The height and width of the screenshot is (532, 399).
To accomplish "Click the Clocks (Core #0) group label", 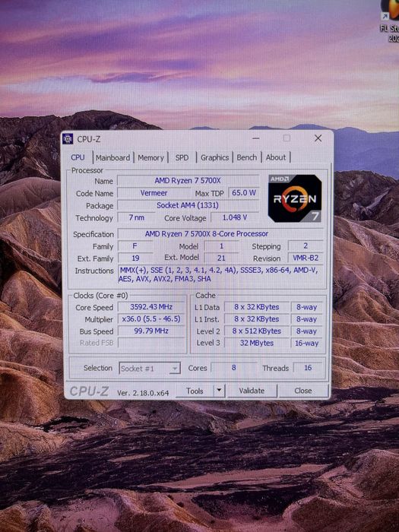I will (100, 296).
